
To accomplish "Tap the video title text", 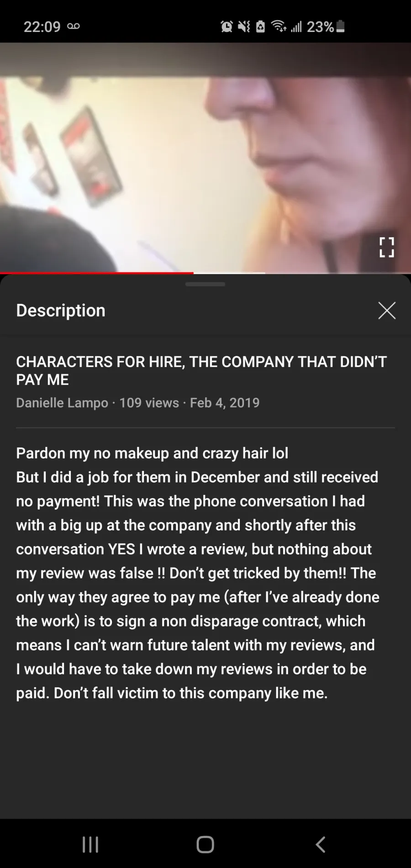I will [201, 370].
